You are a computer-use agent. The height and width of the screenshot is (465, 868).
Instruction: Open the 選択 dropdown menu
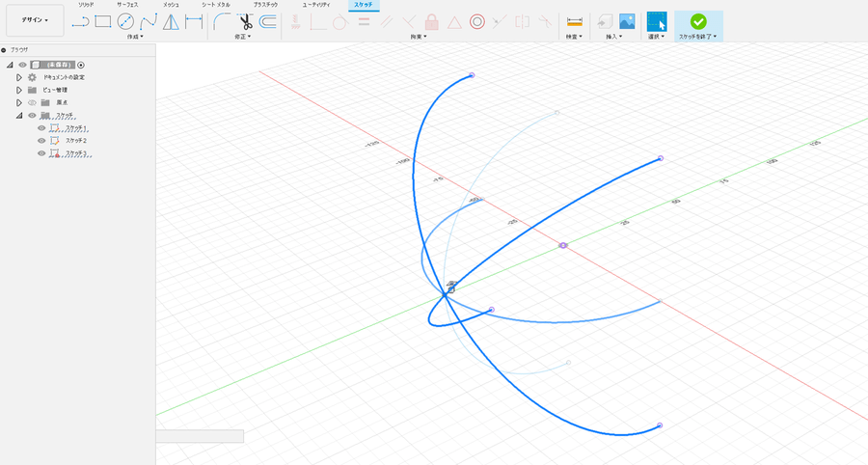tap(657, 37)
